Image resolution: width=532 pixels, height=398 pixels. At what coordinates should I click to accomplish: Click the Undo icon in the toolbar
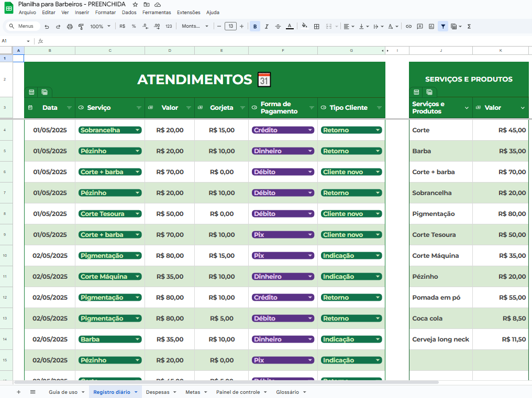(47, 26)
